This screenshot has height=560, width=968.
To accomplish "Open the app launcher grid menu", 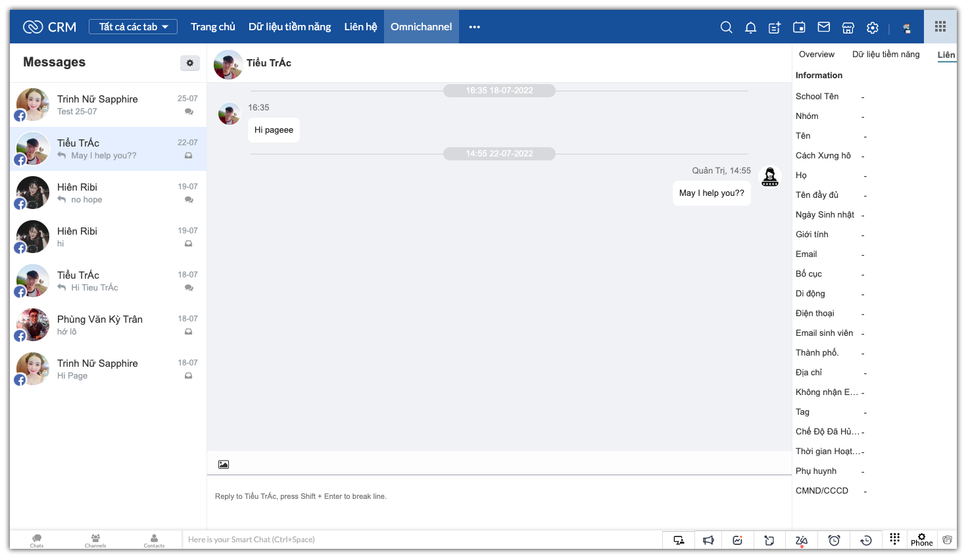I will 940,27.
